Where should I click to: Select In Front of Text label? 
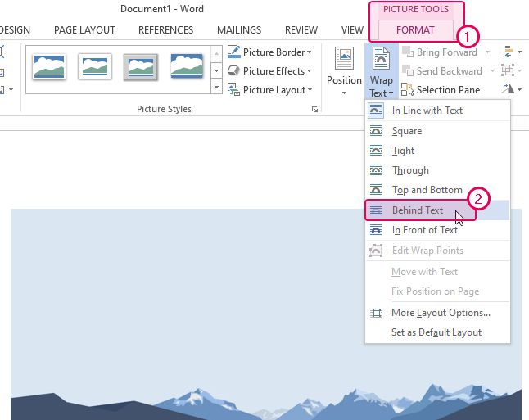click(x=425, y=230)
